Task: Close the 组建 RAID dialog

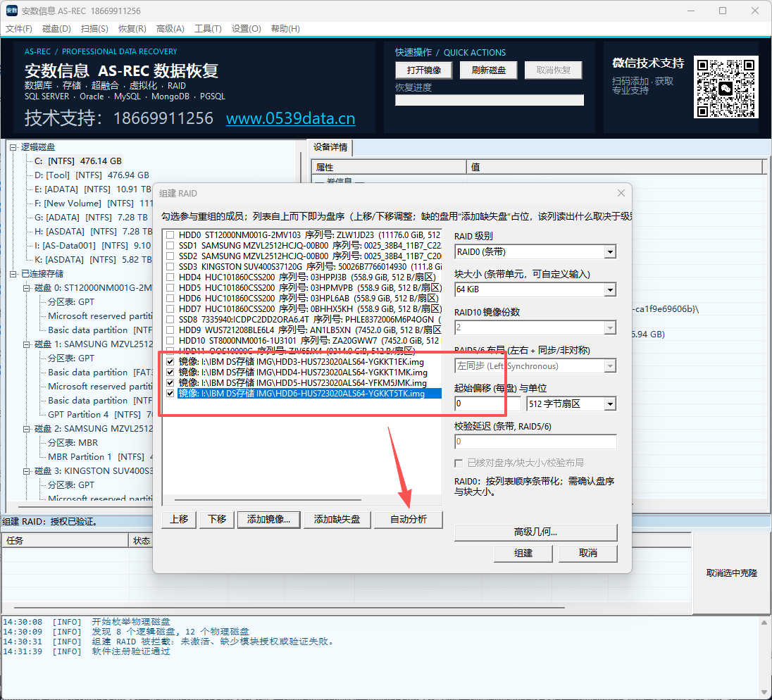Action: [x=621, y=193]
